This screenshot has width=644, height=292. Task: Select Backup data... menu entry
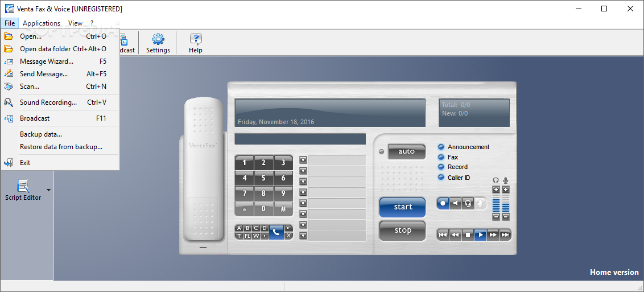pyautogui.click(x=60, y=134)
